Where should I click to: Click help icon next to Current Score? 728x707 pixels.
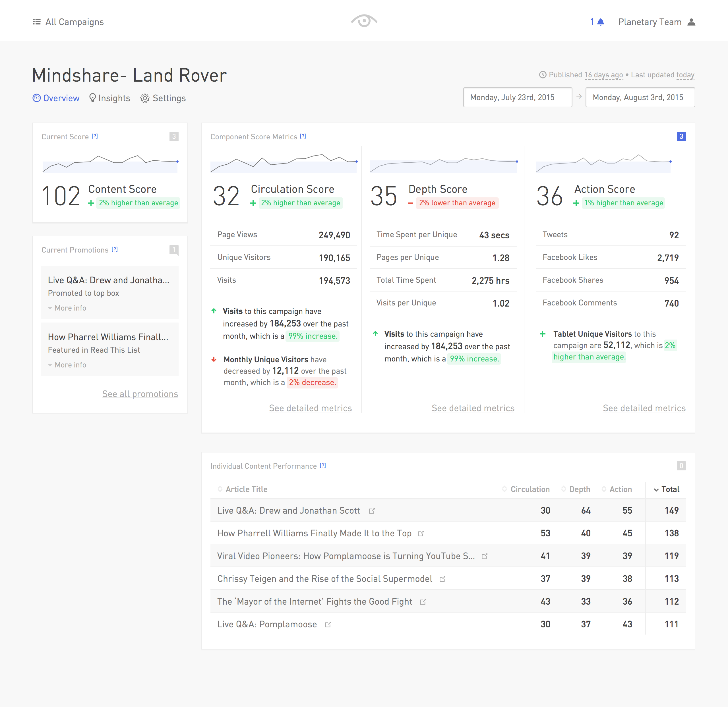95,136
